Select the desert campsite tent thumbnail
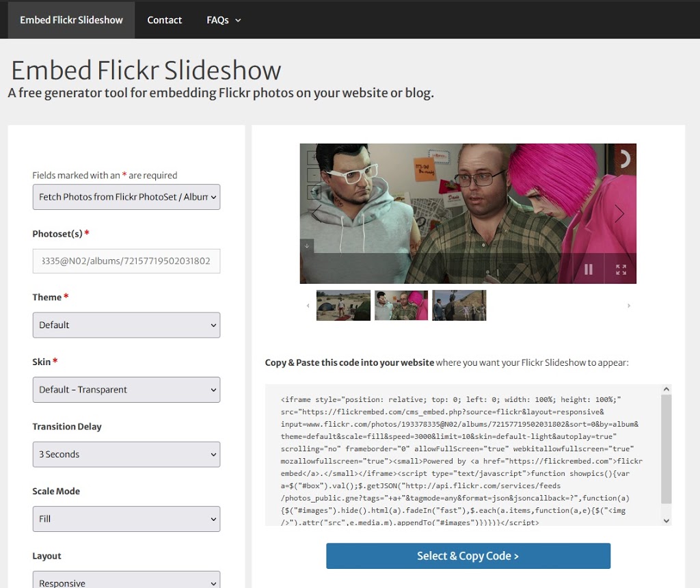The width and height of the screenshot is (700, 588). pyautogui.click(x=343, y=306)
